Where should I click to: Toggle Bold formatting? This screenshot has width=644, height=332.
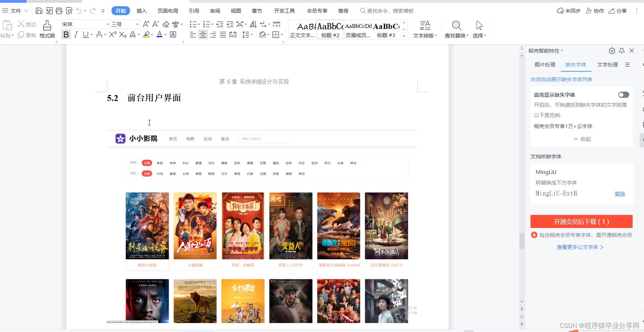[x=66, y=34]
